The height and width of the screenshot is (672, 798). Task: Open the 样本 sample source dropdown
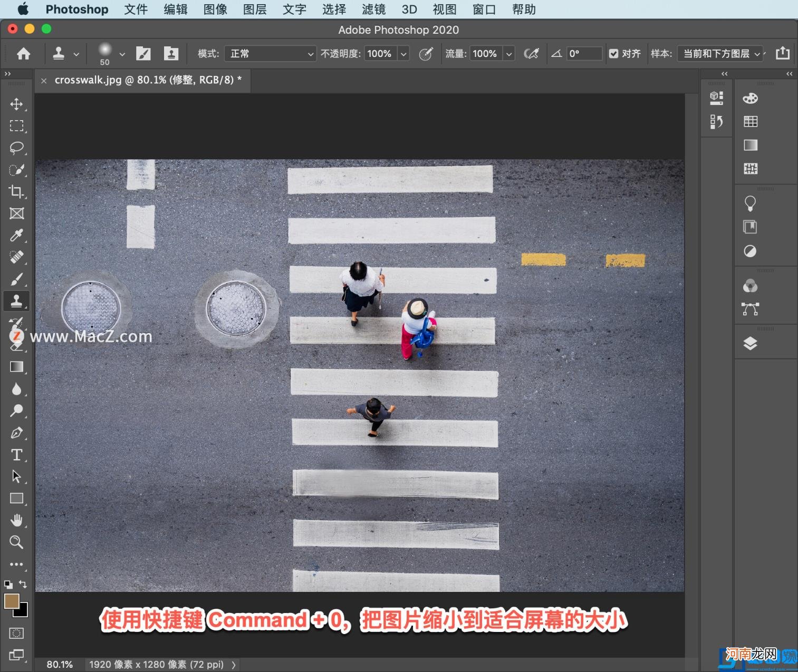coord(721,53)
